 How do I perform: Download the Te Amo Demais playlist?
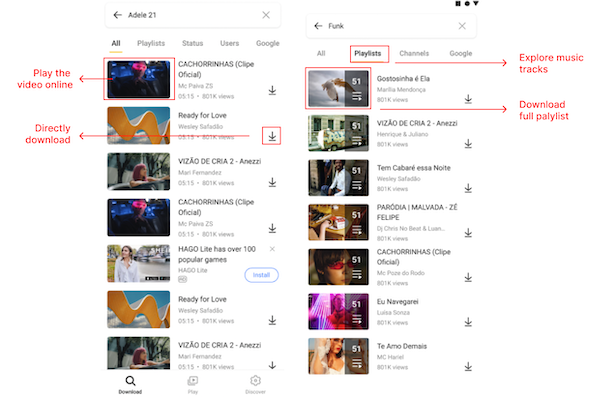tap(468, 367)
